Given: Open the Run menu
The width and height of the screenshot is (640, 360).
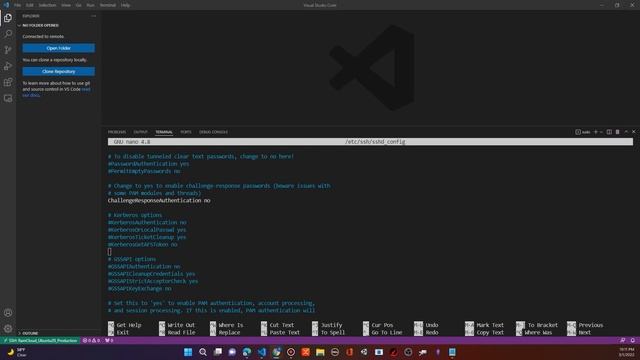Looking at the screenshot, I should coord(90,5).
